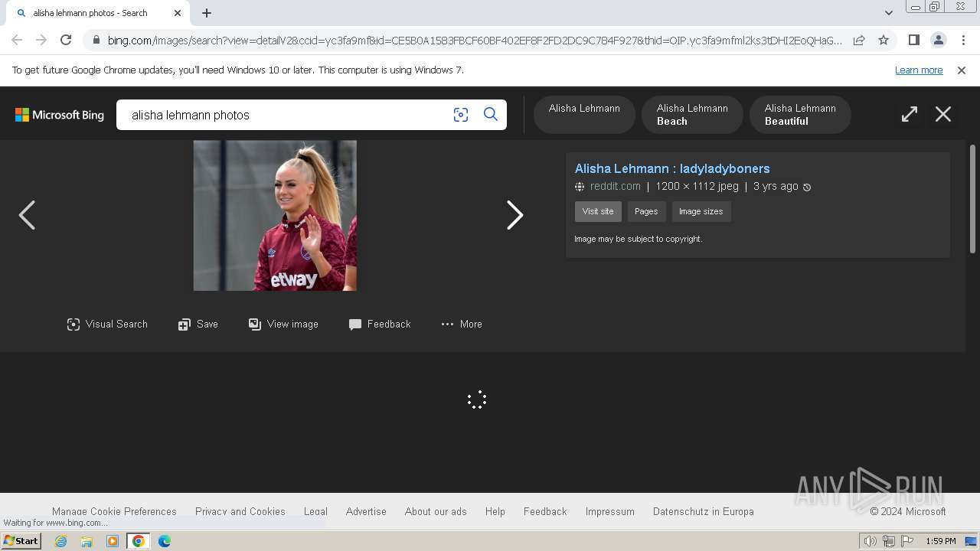Open the footer Feedback link

pos(545,511)
